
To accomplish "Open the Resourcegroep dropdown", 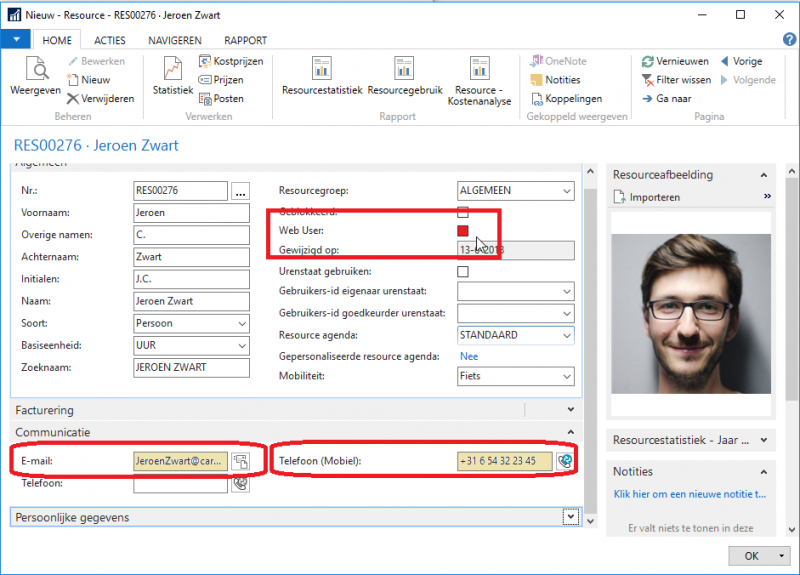I will pyautogui.click(x=566, y=191).
